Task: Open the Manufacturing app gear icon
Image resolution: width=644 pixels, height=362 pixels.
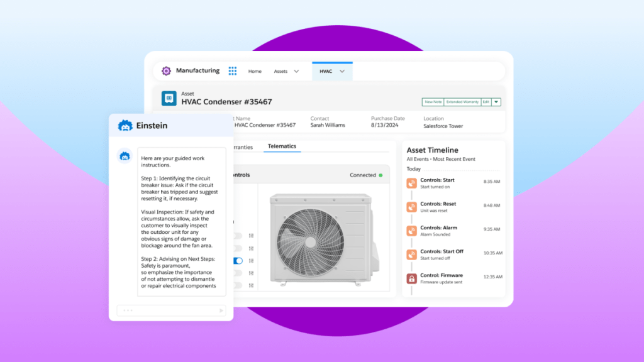Action: [166, 70]
